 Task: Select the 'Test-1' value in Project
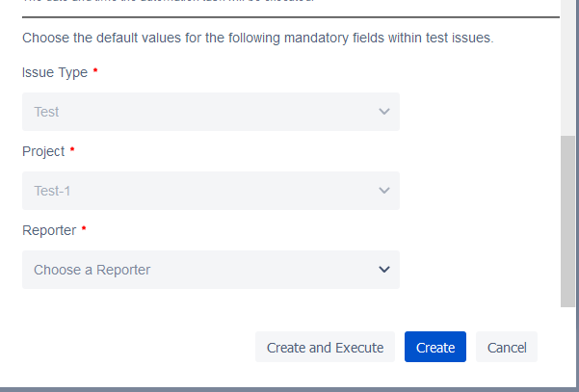click(x=52, y=191)
